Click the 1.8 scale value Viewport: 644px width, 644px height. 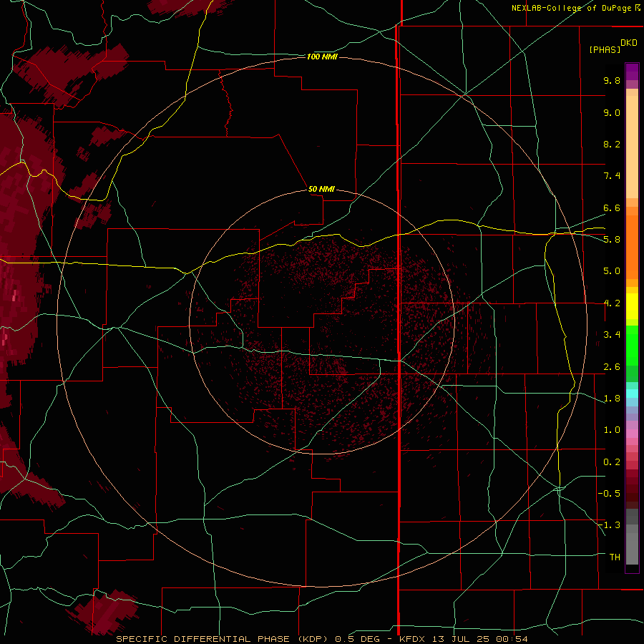pos(612,399)
